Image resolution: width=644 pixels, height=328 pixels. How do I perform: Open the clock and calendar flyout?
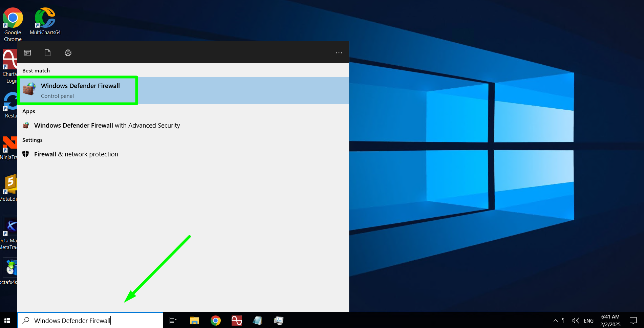(x=610, y=320)
